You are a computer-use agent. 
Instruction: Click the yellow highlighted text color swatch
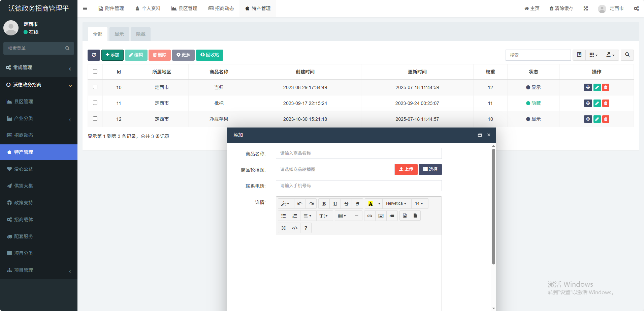coord(370,204)
